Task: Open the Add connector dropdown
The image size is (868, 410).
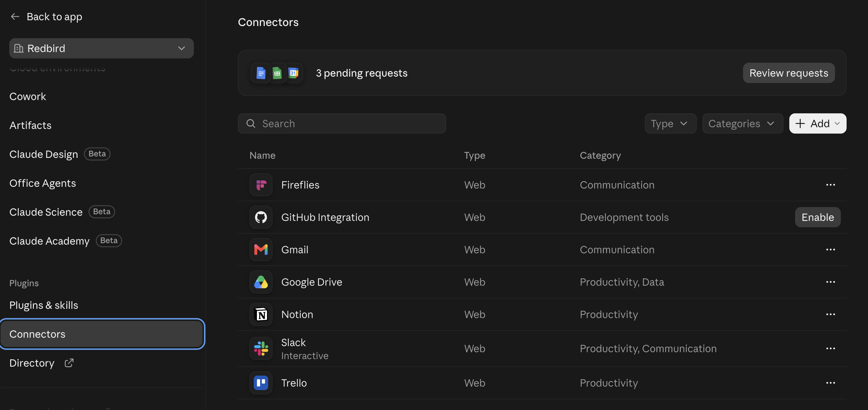Action: click(817, 123)
